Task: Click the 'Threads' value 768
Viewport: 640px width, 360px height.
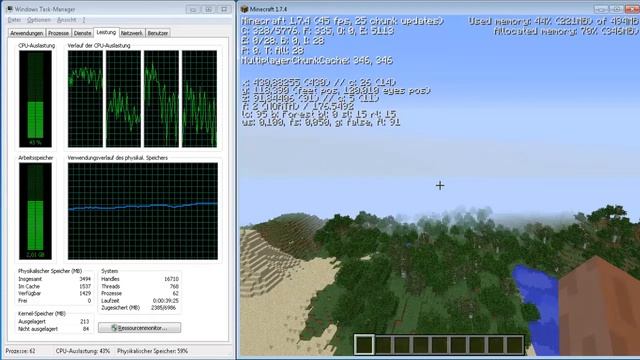Action: [x=174, y=287]
